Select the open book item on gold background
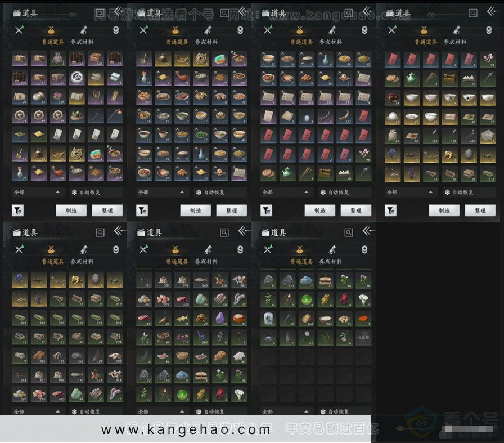Image resolution: width=504 pixels, height=443 pixels. point(77,97)
